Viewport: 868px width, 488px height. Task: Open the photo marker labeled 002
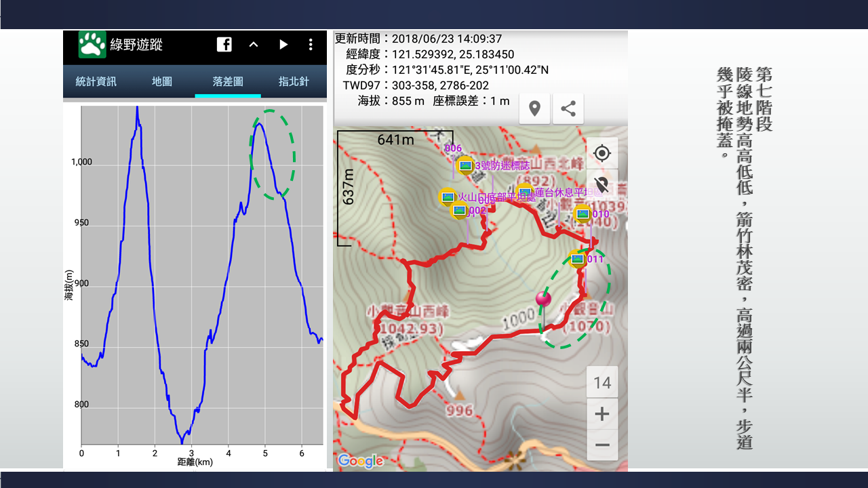coord(460,210)
